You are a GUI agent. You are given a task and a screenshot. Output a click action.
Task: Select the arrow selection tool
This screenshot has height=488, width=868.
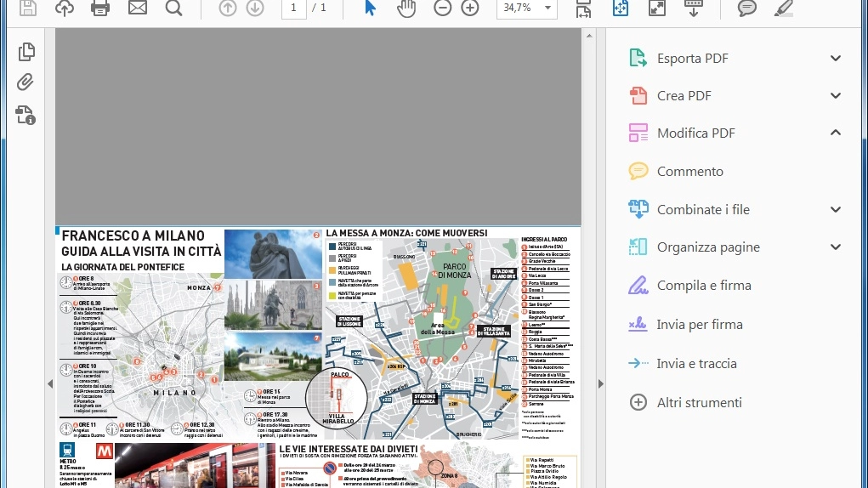[371, 8]
